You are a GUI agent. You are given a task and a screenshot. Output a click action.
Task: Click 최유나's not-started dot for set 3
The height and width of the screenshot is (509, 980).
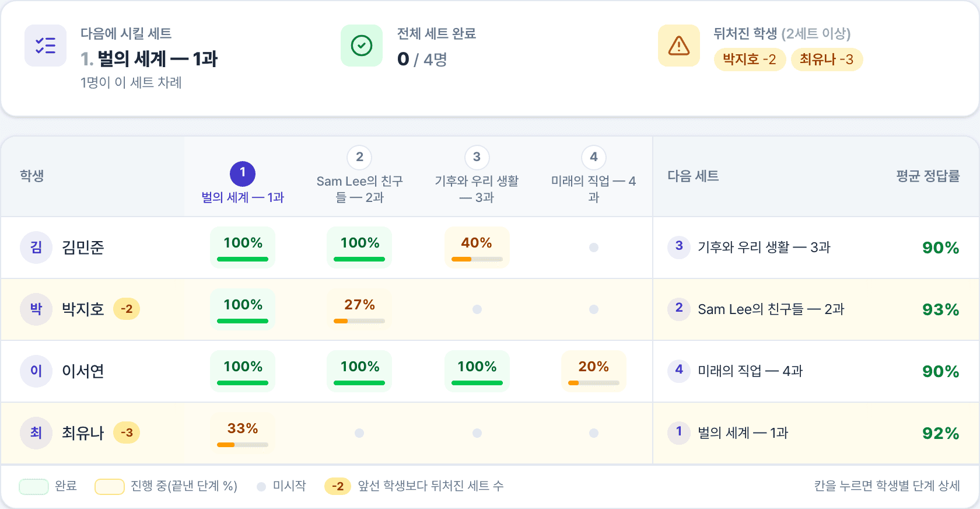[x=477, y=433]
